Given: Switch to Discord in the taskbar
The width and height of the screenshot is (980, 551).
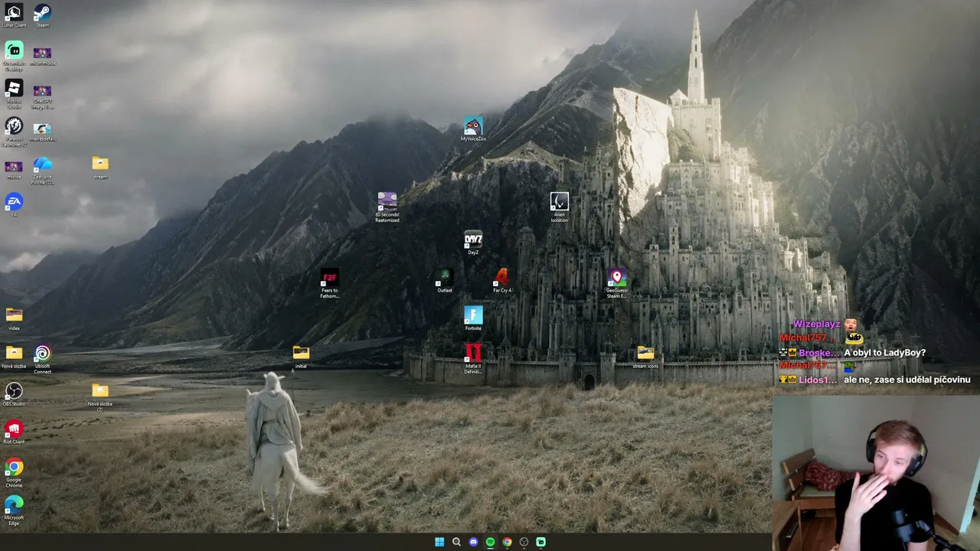Looking at the screenshot, I should click(473, 542).
